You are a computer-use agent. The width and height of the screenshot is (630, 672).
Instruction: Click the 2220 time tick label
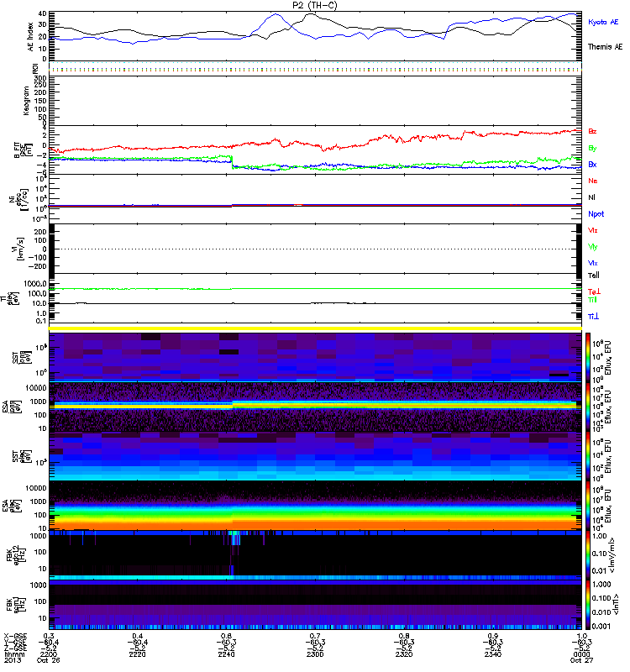(137, 654)
